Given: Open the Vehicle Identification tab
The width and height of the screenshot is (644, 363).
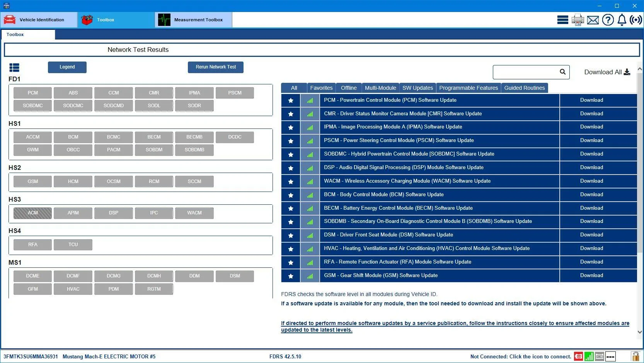Looking at the screenshot, I should pos(39,20).
